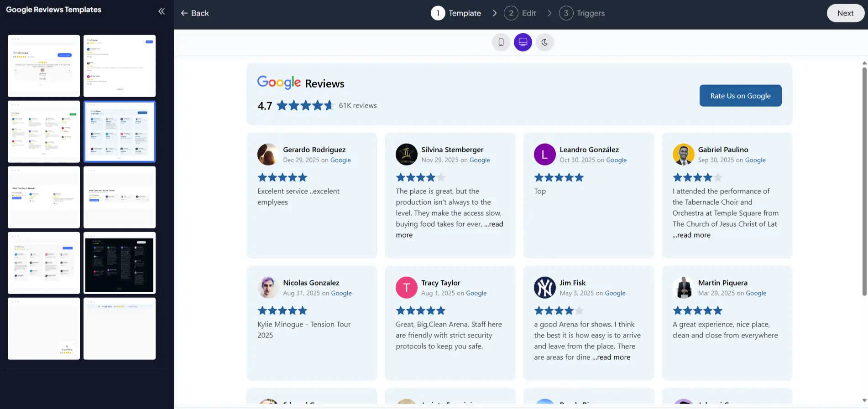Click Google link in Tracy Taylor's review
868x409 pixels.
tap(476, 293)
